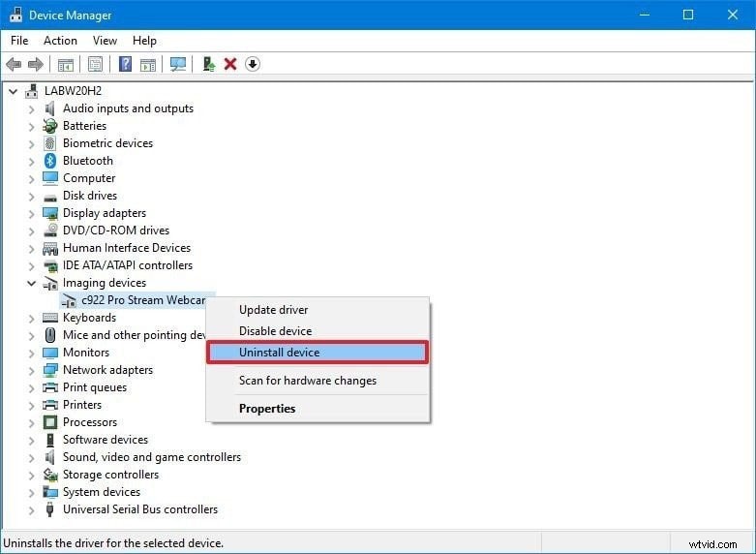This screenshot has width=756, height=554.
Task: Open the Help menu
Action: (x=144, y=41)
